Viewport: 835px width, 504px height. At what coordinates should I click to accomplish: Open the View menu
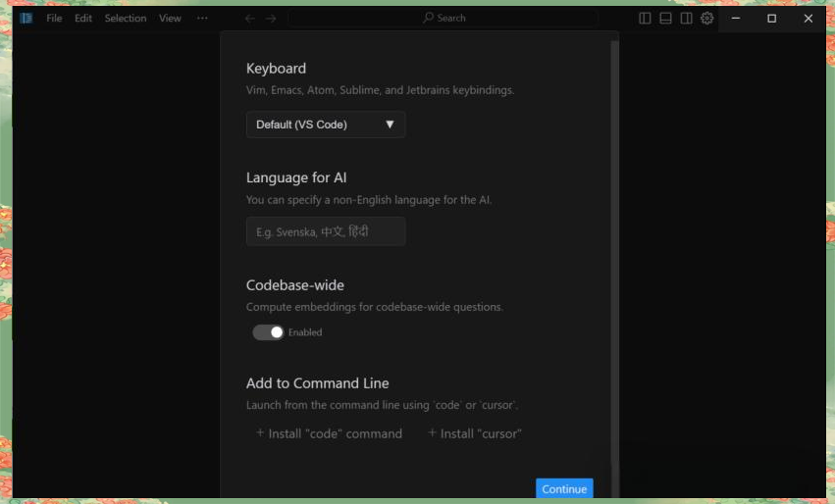170,18
